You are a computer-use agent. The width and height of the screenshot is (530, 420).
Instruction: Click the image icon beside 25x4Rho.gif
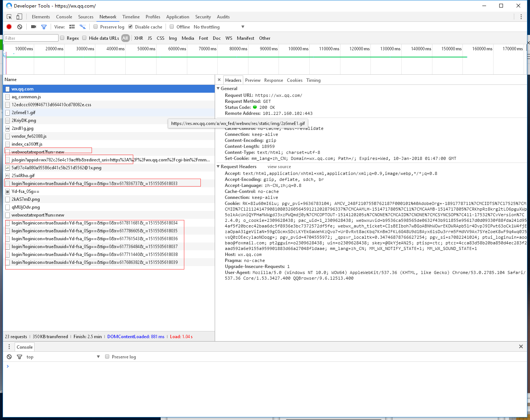coord(8,176)
